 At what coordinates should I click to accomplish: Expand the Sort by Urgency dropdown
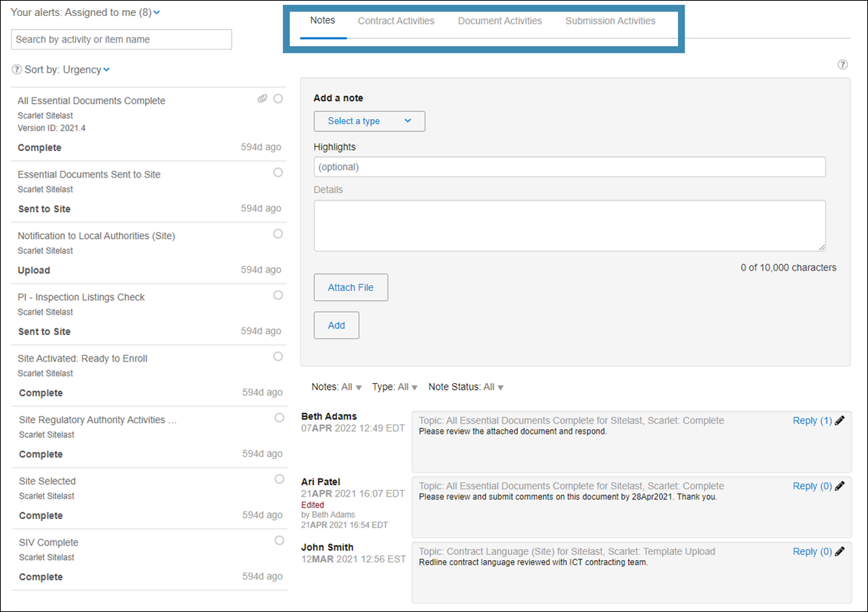[105, 69]
